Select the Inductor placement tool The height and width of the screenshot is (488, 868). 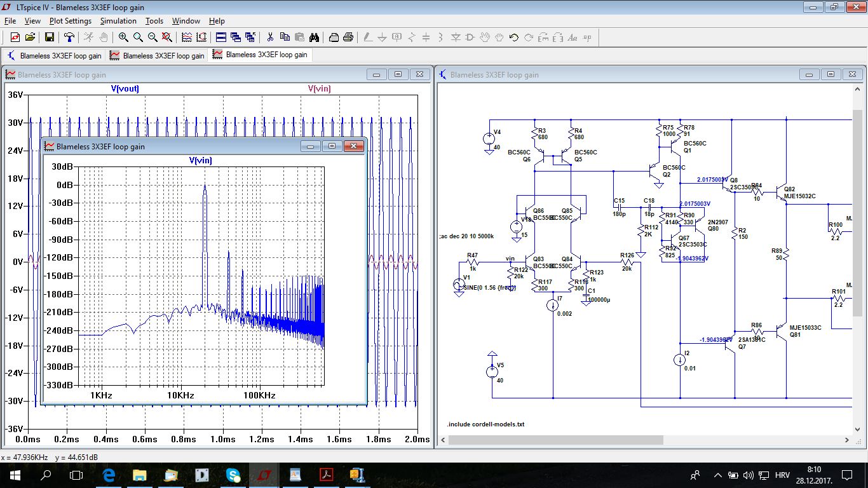click(x=441, y=37)
